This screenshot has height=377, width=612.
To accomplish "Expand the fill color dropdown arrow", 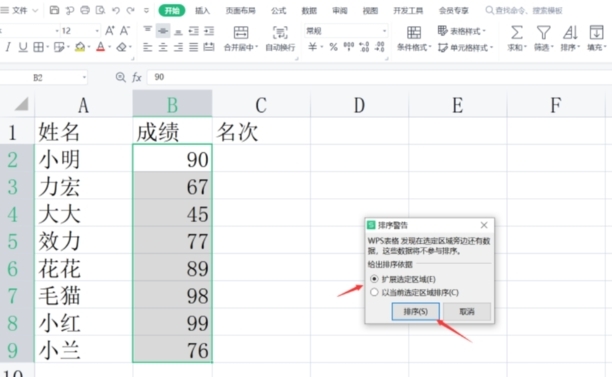I will [x=89, y=47].
